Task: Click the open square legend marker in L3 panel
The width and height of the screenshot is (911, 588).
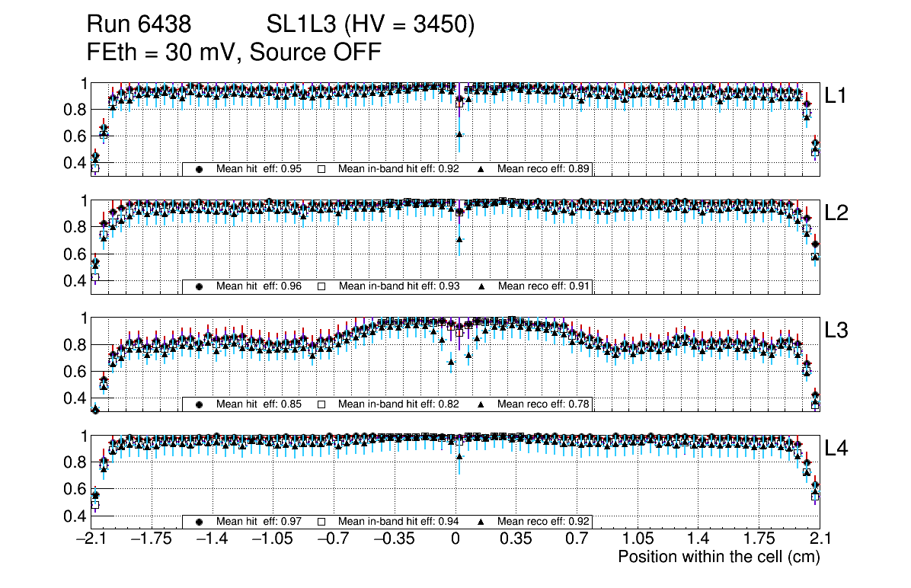Action: pos(321,404)
